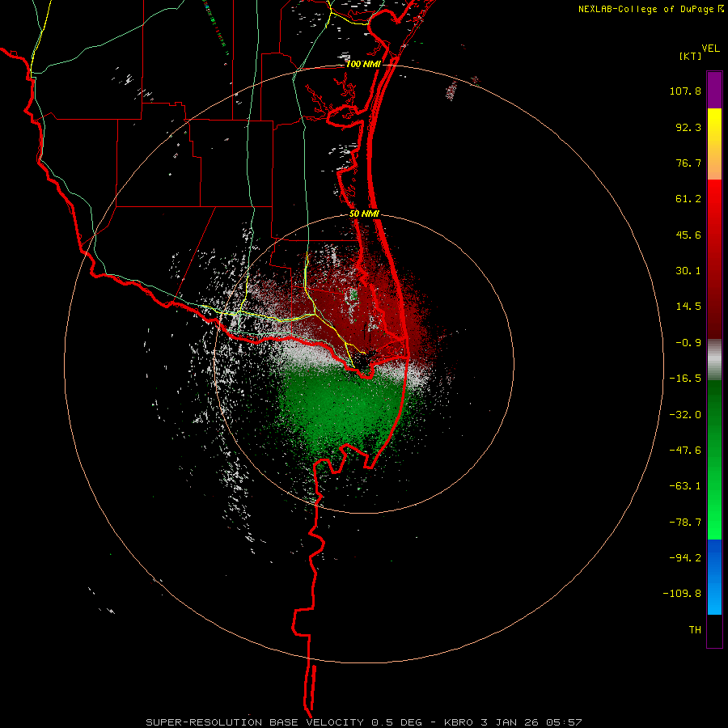
Task: Click the 61.2 legend value
Action: (688, 199)
